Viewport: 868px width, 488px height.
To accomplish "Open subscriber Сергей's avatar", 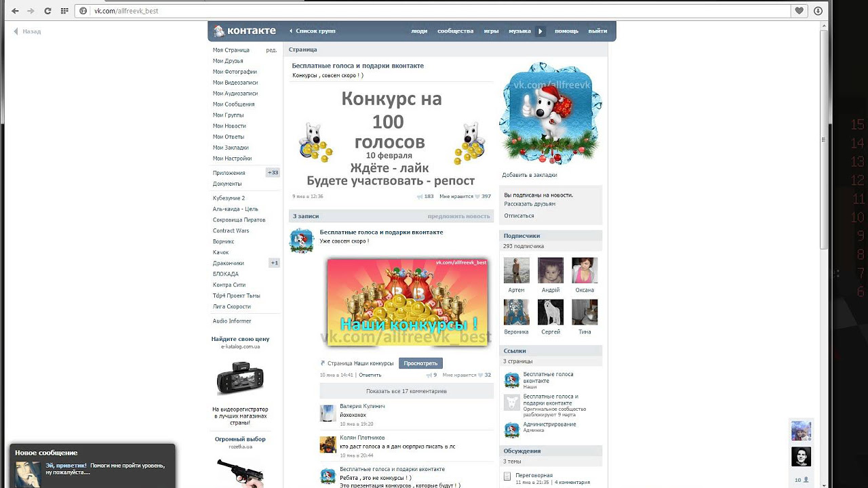I will point(551,312).
